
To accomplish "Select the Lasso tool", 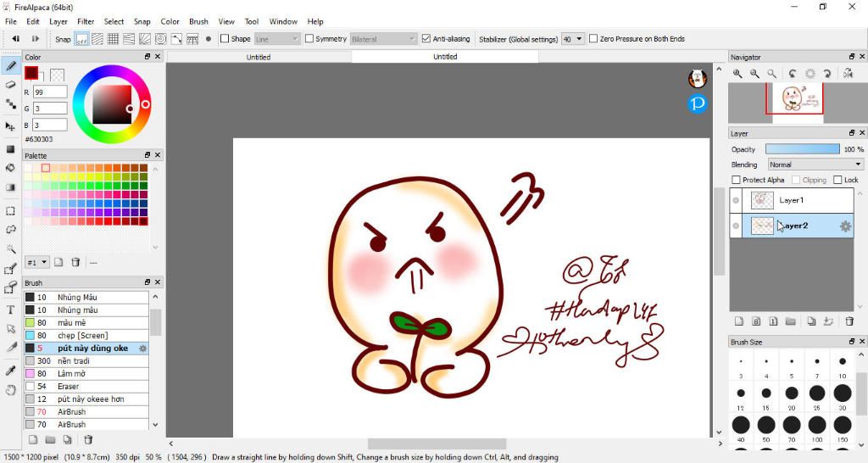I will pyautogui.click(x=10, y=229).
